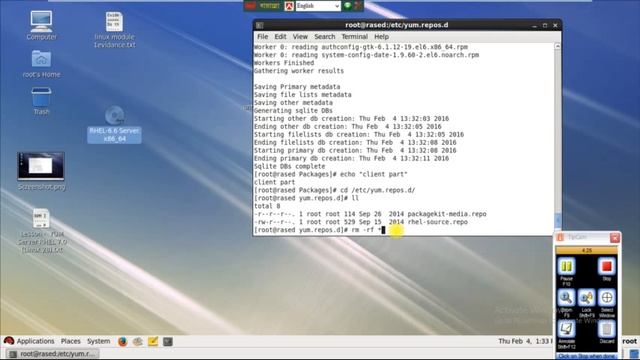Open the terminal File menu
The height and width of the screenshot is (360, 640).
coord(262,37)
